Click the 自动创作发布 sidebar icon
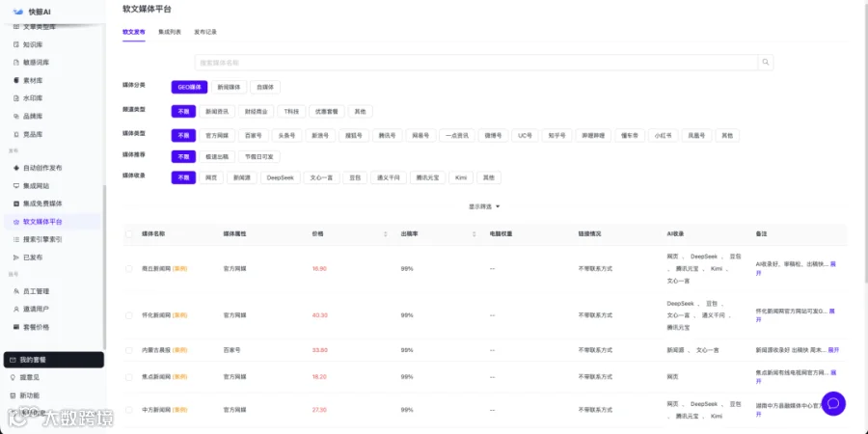The image size is (868, 434). (16, 168)
